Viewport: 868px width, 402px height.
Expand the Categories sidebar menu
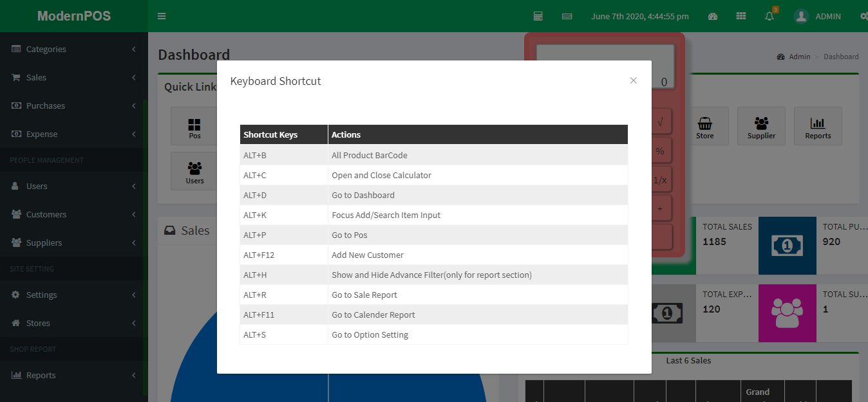click(x=46, y=49)
